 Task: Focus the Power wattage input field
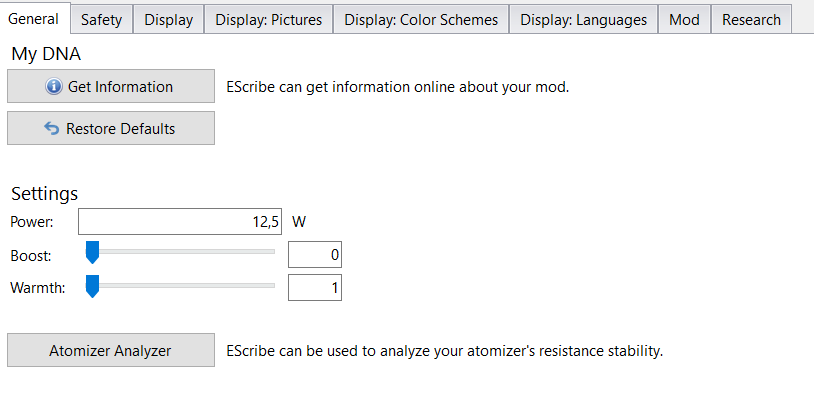click(x=180, y=221)
